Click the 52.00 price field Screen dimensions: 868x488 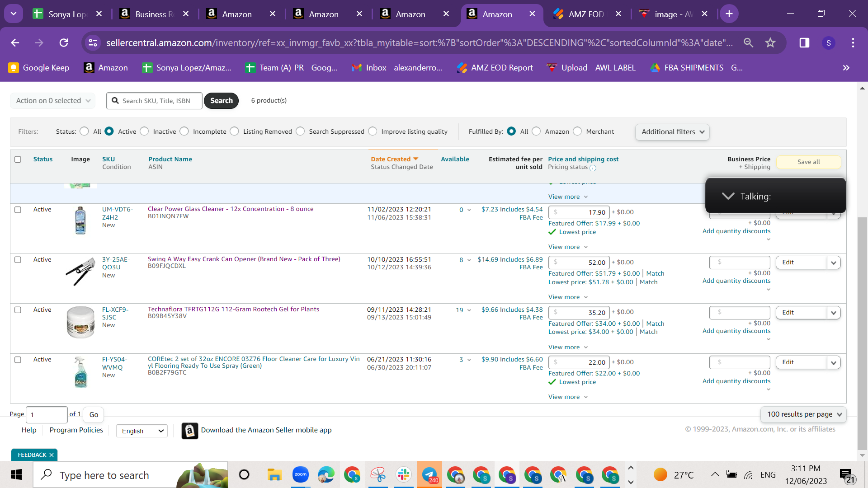coord(579,263)
